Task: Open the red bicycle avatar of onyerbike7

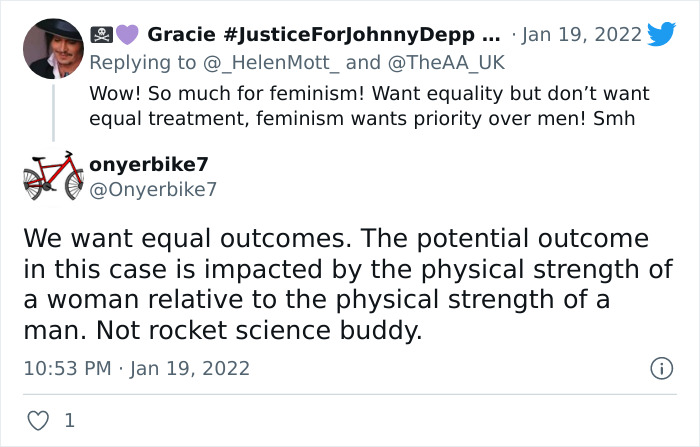Action: point(53,176)
